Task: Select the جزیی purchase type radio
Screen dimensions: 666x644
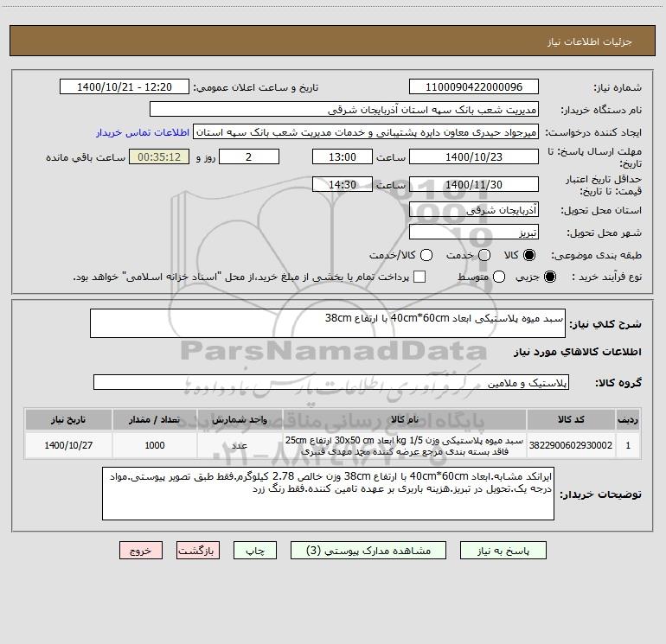Action: pyautogui.click(x=549, y=277)
